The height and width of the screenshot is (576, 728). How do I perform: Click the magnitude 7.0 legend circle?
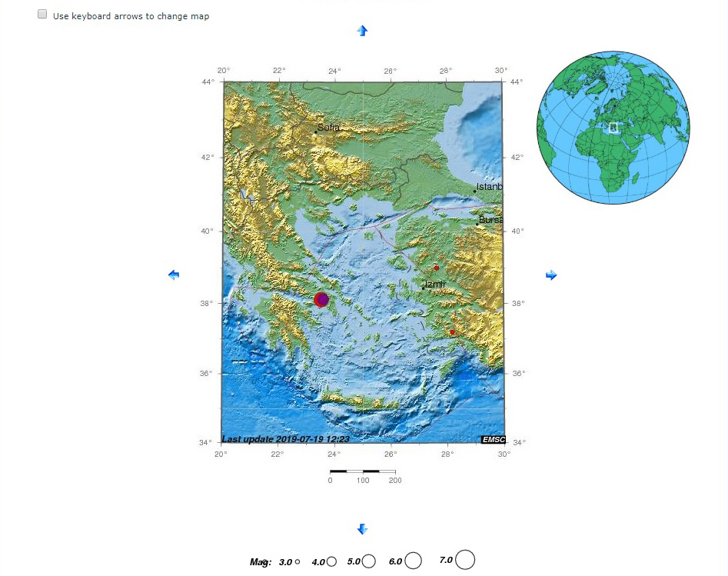pyautogui.click(x=464, y=561)
